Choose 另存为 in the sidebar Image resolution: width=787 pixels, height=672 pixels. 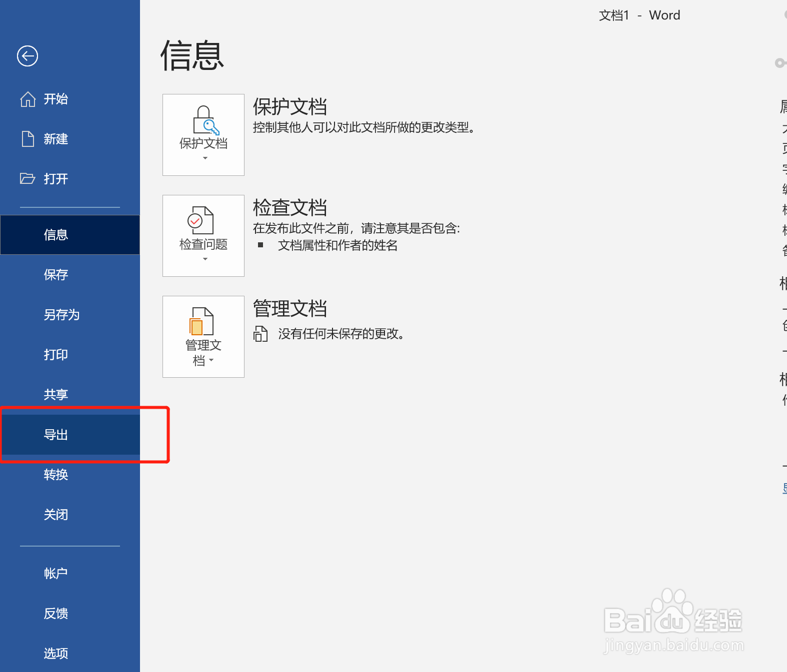click(70, 315)
